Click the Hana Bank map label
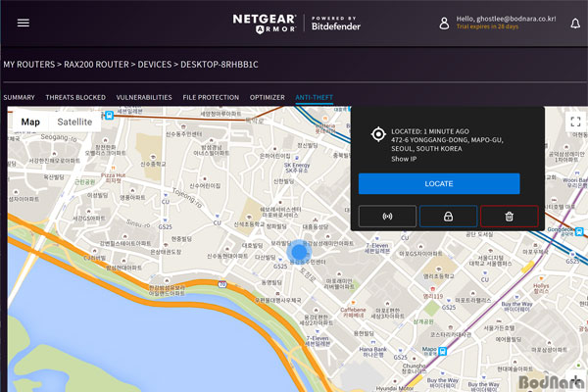This screenshot has width=588, height=392. tap(372, 352)
